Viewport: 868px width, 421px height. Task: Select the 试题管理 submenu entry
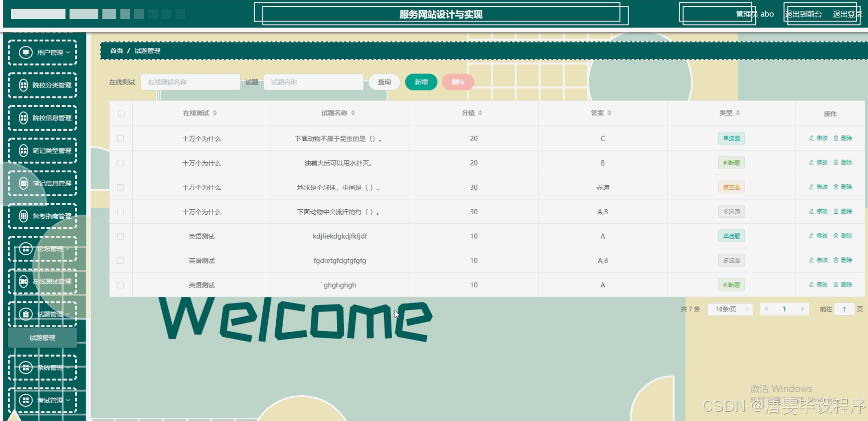42,338
